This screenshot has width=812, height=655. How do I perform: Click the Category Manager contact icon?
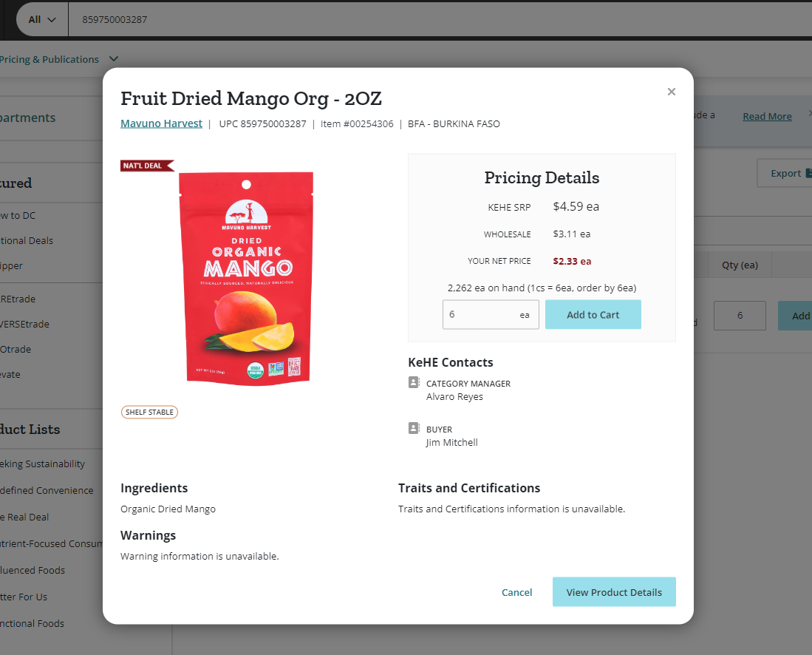coord(414,382)
